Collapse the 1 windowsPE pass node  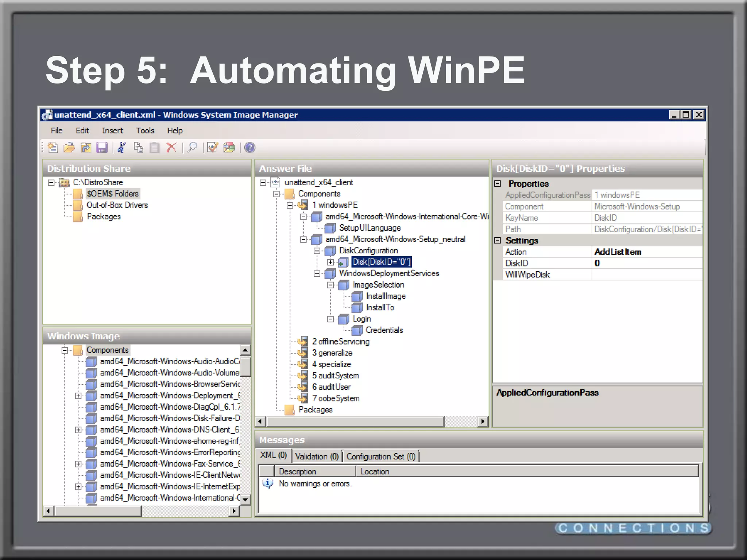click(290, 205)
